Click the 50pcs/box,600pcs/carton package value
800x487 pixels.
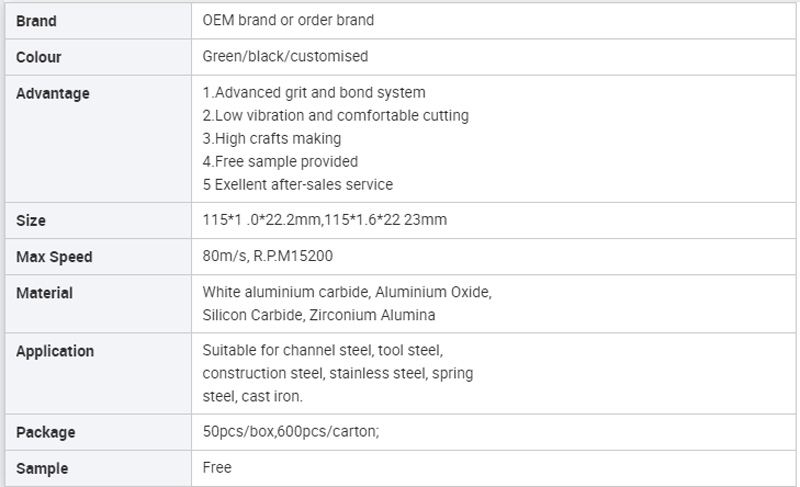coord(291,431)
